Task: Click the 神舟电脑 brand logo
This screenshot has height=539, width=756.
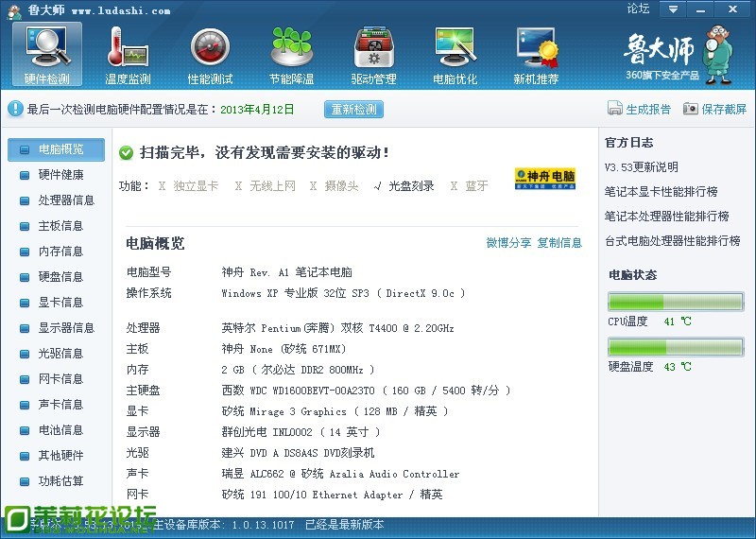Action: click(545, 178)
